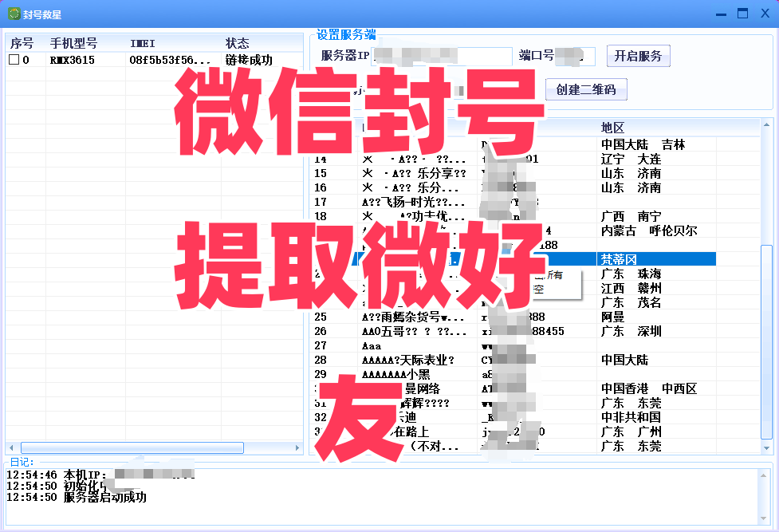Tick the checkbox for device row 0
Screen dimensions: 779x532
pyautogui.click(x=14, y=60)
